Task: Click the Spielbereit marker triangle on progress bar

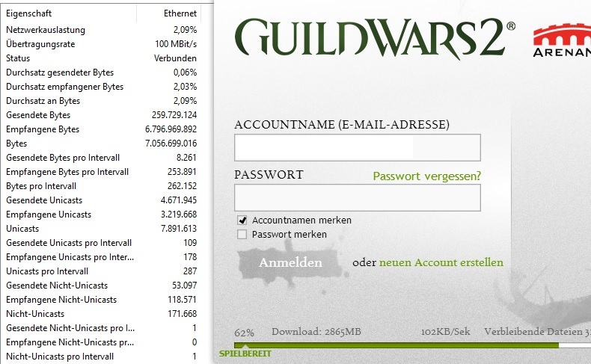Action: (x=245, y=346)
